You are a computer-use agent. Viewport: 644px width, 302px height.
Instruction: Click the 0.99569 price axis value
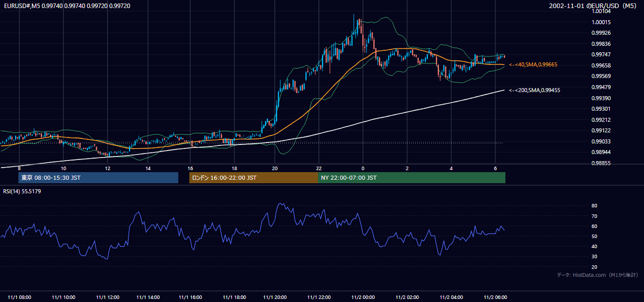click(x=602, y=76)
